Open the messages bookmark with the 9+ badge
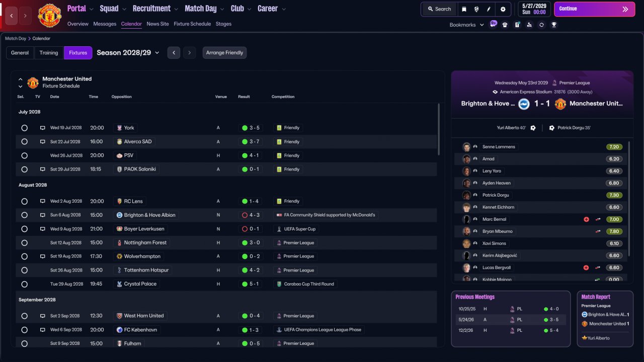 coord(493,24)
